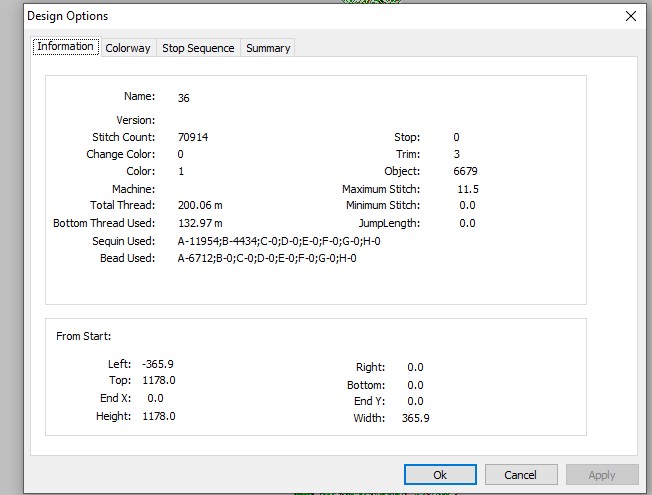
Task: Select the Total Thread value 200.06 m
Action: click(200, 205)
